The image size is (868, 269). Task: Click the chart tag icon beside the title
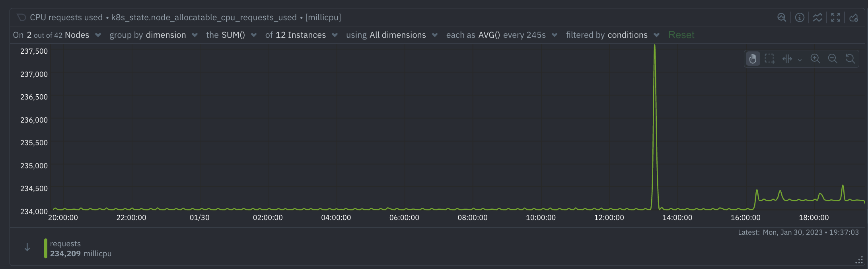tap(21, 18)
